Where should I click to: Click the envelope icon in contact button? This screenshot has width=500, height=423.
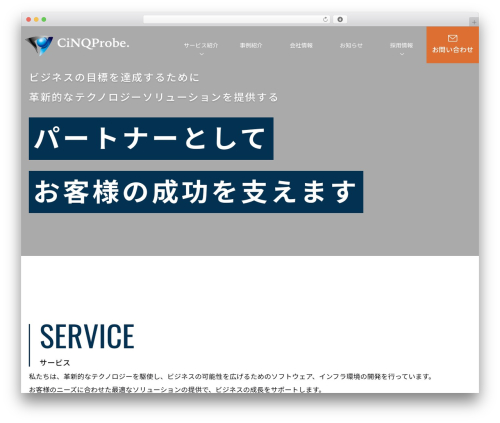coord(452,38)
